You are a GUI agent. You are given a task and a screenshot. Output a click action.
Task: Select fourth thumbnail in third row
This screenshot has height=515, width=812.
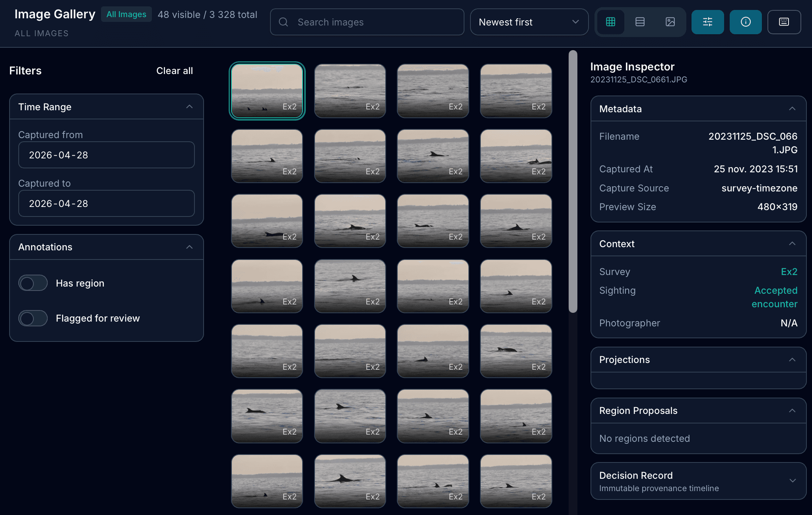(516, 221)
